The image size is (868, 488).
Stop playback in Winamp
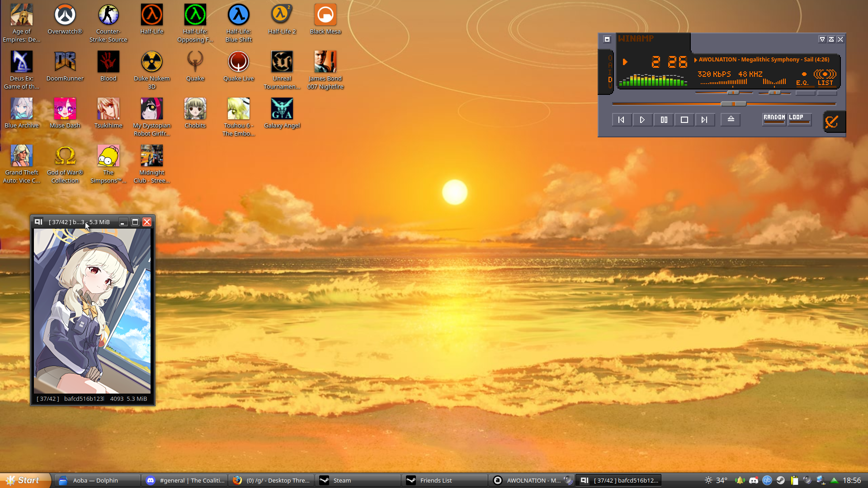(684, 120)
